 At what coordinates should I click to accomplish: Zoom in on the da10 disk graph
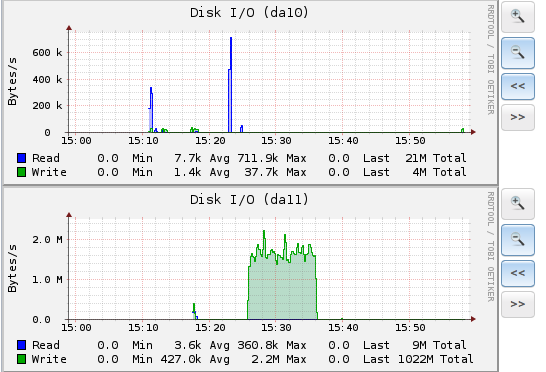coord(518,17)
